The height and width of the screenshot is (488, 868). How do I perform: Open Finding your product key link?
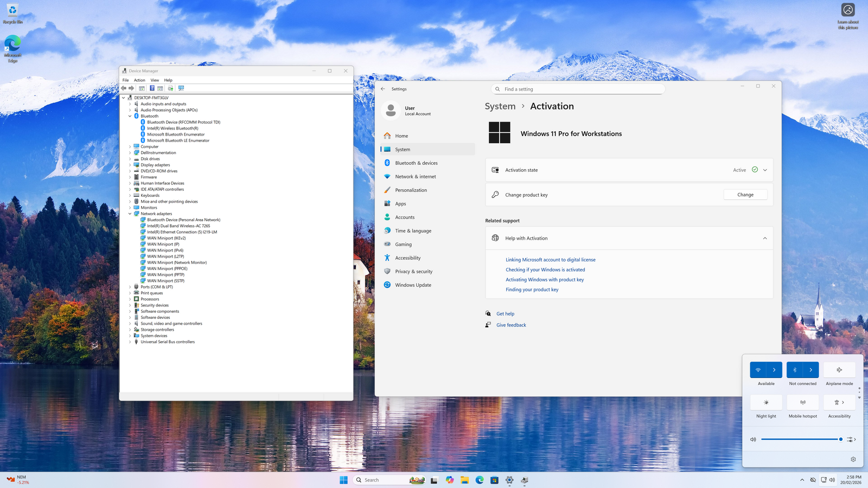pos(532,290)
